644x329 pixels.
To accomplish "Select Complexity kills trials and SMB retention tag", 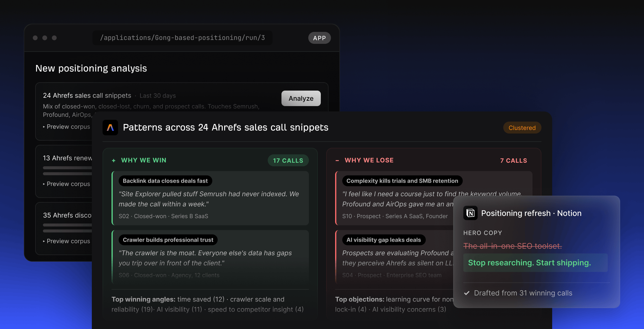I will (402, 181).
